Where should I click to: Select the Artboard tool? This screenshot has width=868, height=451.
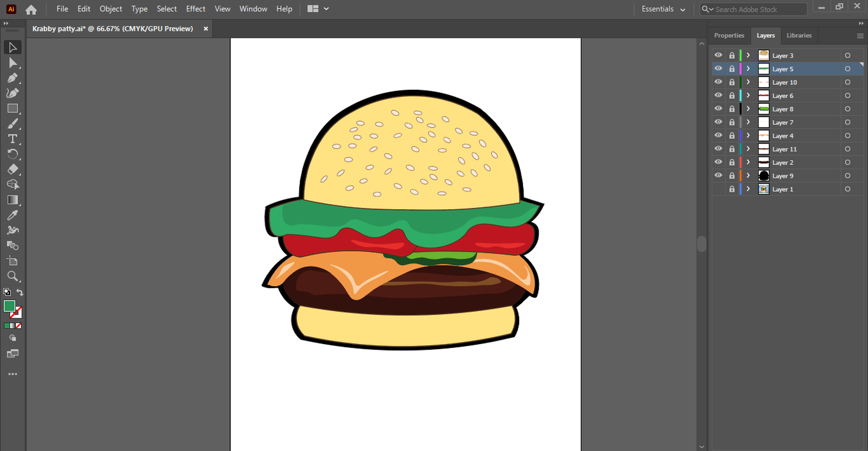point(13,261)
